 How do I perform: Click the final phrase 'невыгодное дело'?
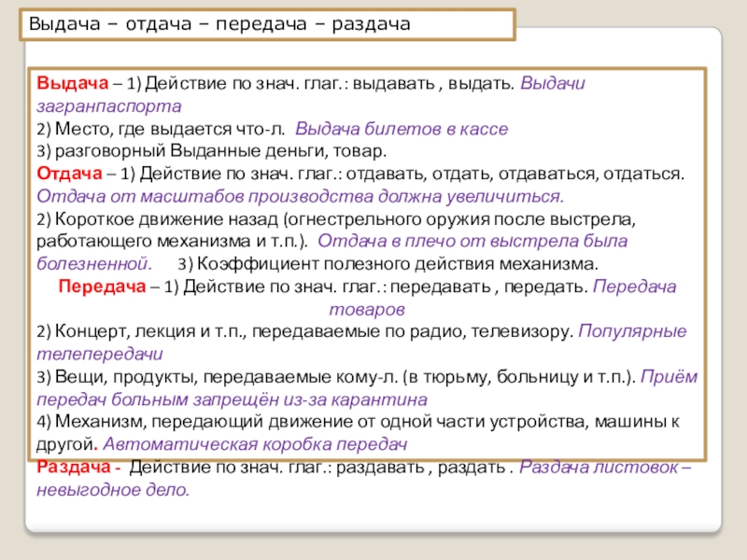(112, 489)
